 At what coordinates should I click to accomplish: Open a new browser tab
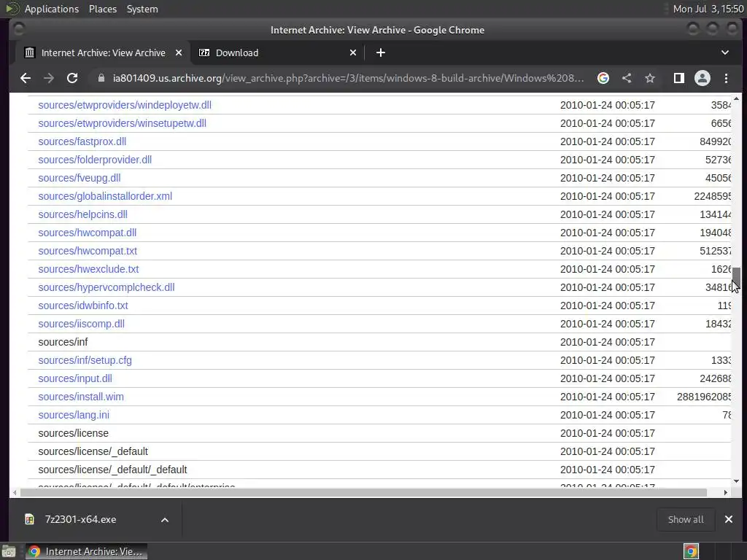pos(380,52)
